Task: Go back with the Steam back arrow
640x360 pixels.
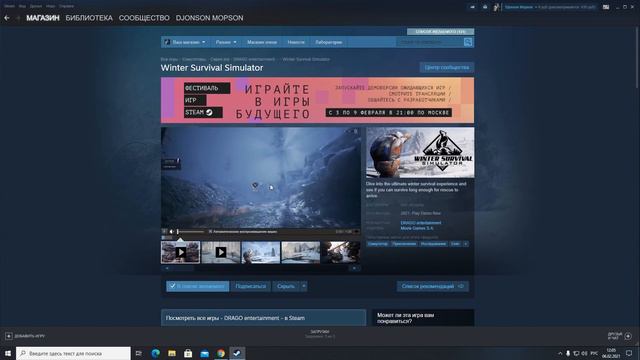Action: [7, 18]
